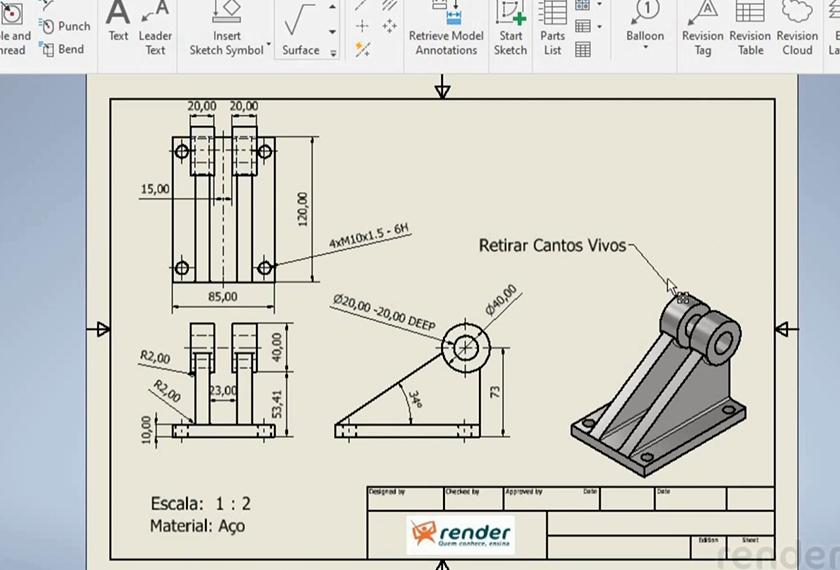Insert a Parts List table

(x=552, y=28)
